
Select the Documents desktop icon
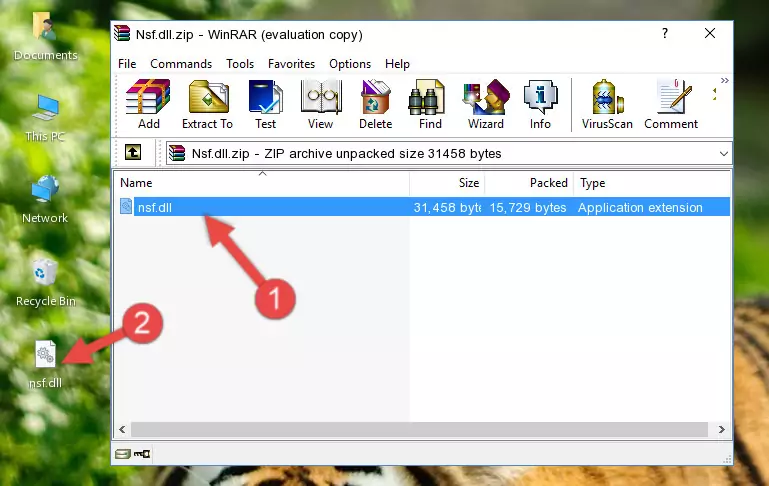pyautogui.click(x=45, y=37)
